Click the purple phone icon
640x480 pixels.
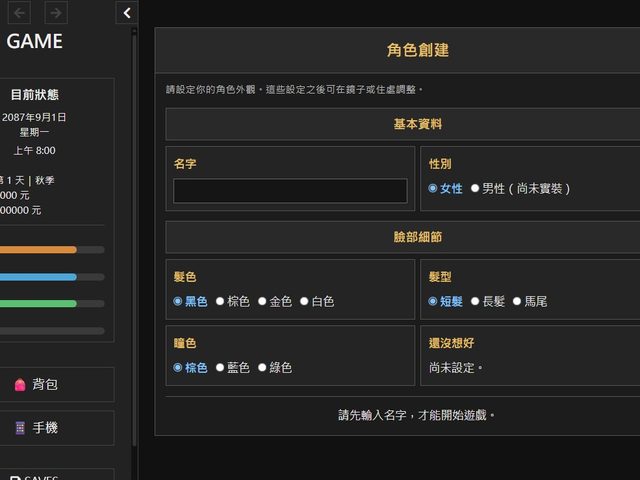click(20, 428)
